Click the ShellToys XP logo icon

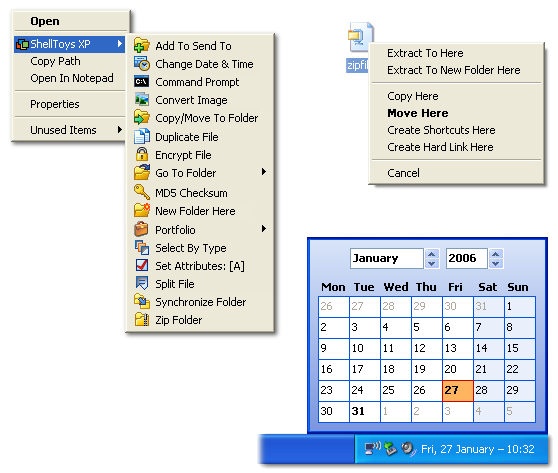pos(22,44)
